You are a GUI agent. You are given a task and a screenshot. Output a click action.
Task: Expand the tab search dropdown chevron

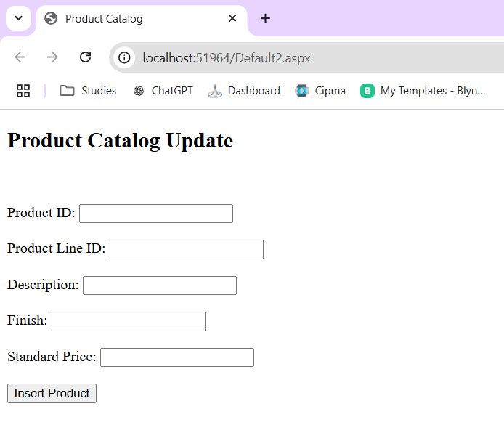click(19, 18)
